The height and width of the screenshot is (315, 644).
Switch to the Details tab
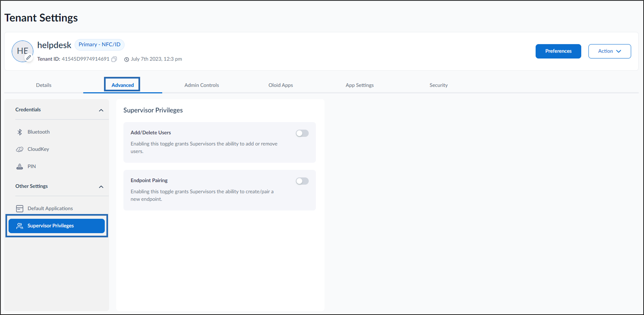[44, 85]
